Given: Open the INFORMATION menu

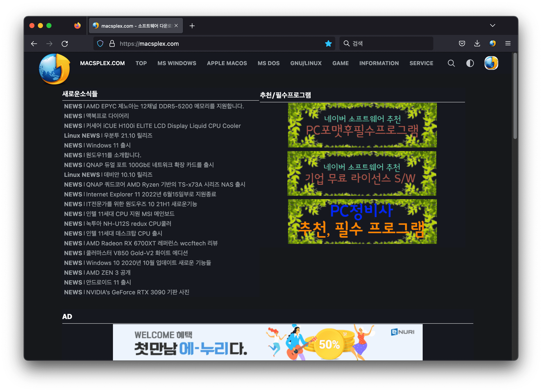Looking at the screenshot, I should click(379, 63).
